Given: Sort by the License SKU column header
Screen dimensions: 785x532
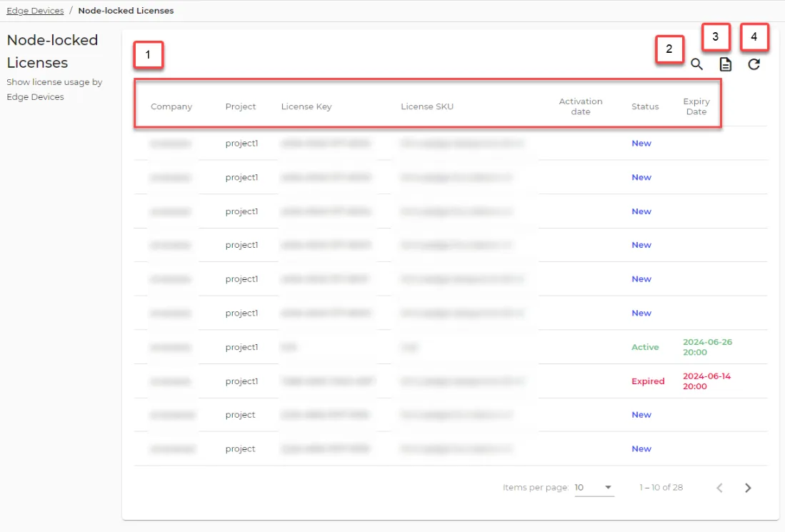Looking at the screenshot, I should tap(427, 106).
